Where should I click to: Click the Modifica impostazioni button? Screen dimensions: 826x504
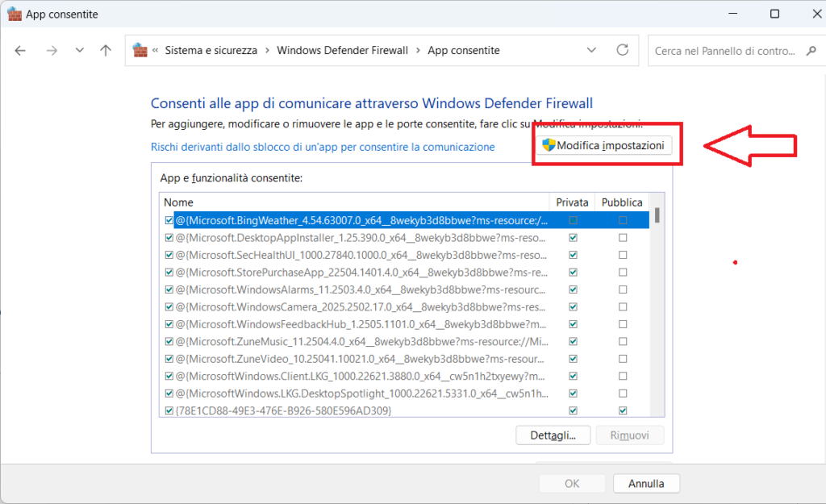606,145
